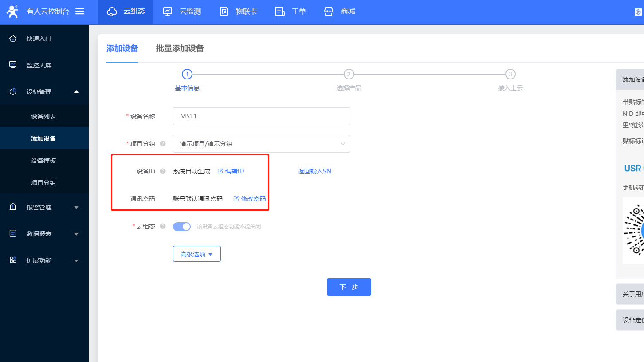The height and width of the screenshot is (362, 644).
Task: Open 设备列表 in the sidebar
Action: click(x=43, y=116)
